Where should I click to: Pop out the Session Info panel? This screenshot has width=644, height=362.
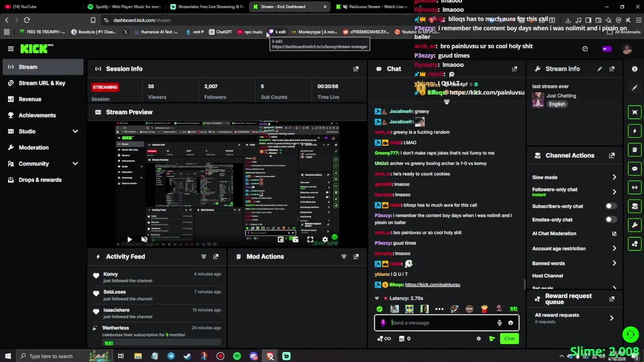click(356, 69)
